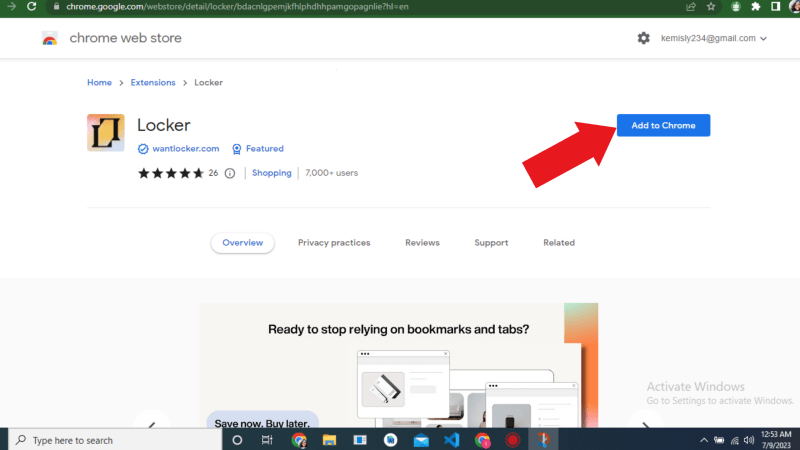Open the rightmost highlighted taskbar app

543,440
